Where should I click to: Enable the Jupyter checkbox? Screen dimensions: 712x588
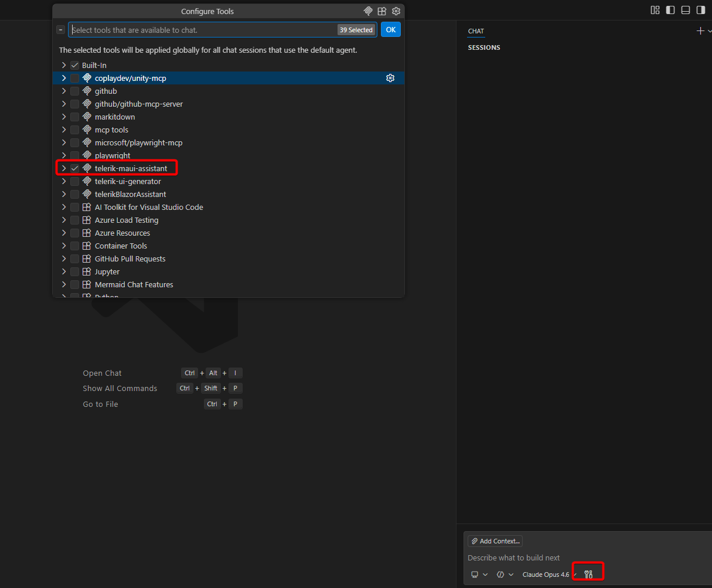(74, 271)
